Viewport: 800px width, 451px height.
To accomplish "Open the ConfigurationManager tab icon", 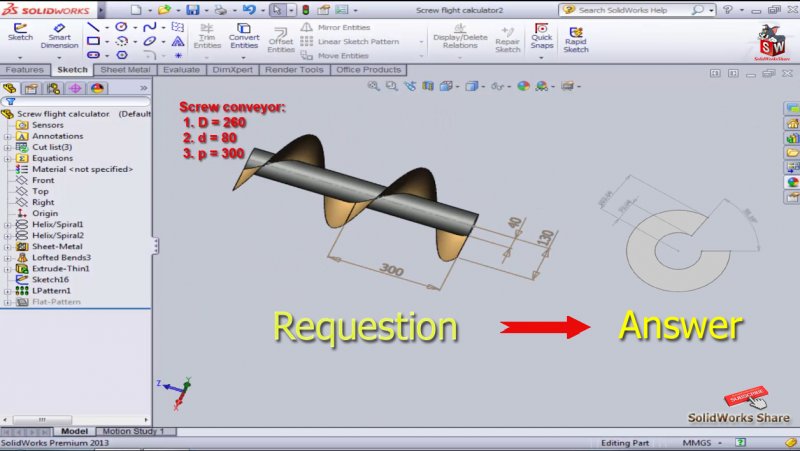I will tap(53, 88).
